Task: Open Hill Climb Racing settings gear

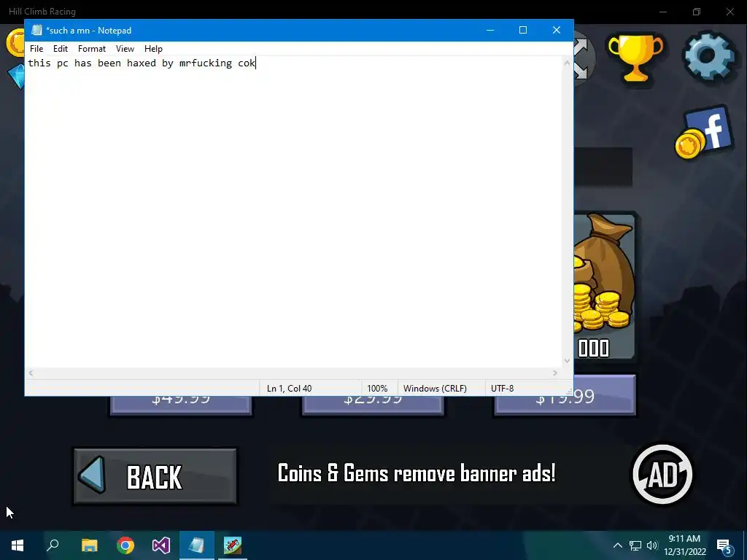Action: click(x=709, y=57)
